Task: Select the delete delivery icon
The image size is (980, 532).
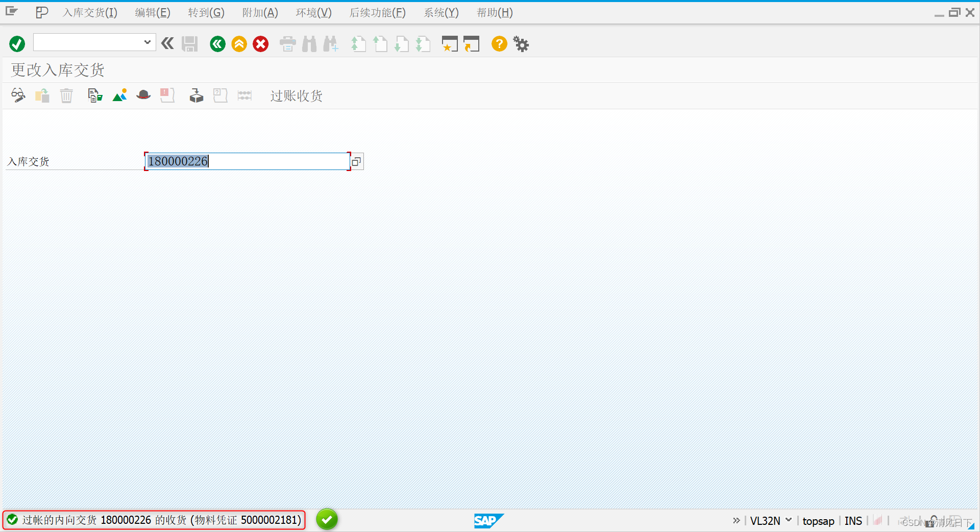Action: click(x=66, y=95)
